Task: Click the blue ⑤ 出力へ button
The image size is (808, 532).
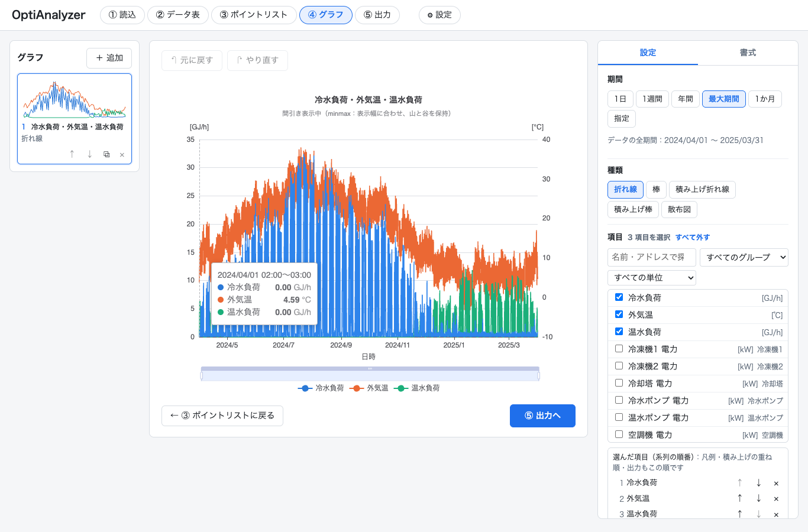Action: (x=542, y=416)
